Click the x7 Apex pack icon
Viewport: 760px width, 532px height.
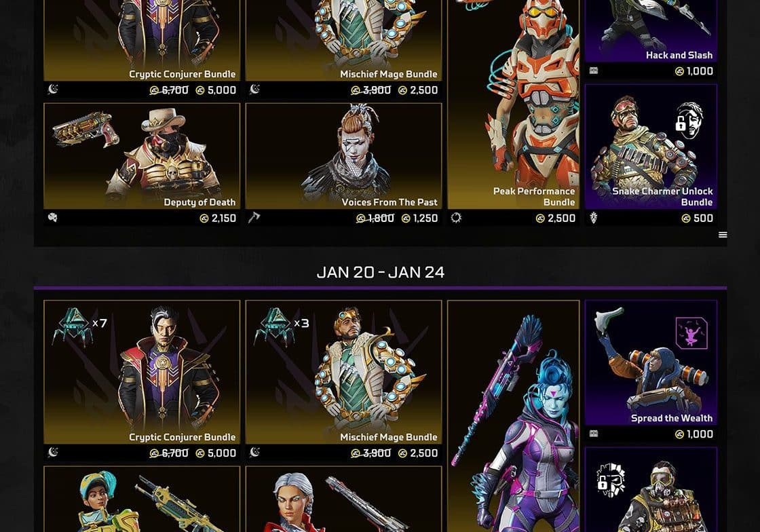coord(73,327)
